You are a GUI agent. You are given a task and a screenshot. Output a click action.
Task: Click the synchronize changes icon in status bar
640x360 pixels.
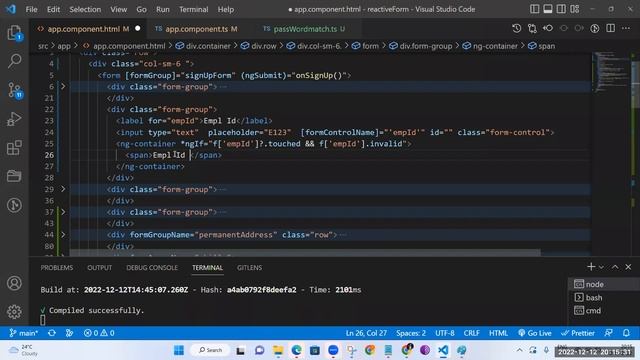tap(52, 333)
